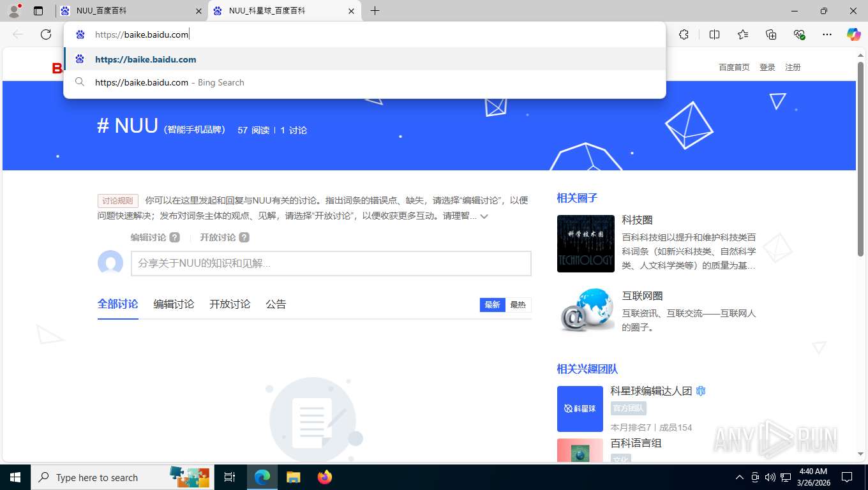Sort discussions by 最新
The image size is (868, 490).
[492, 305]
